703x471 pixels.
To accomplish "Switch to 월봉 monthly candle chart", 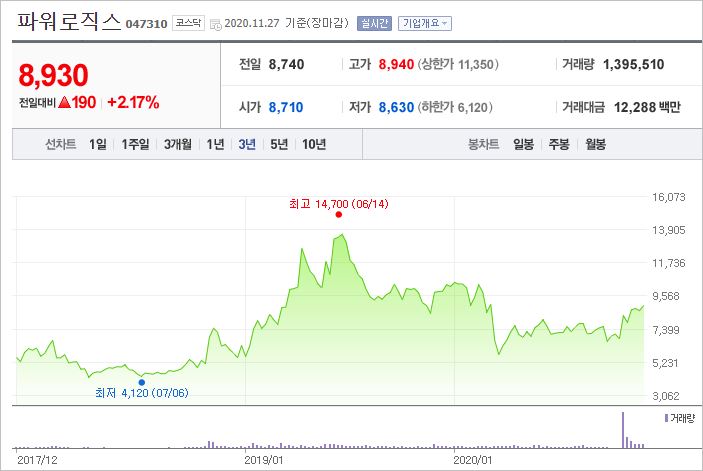I will [595, 144].
